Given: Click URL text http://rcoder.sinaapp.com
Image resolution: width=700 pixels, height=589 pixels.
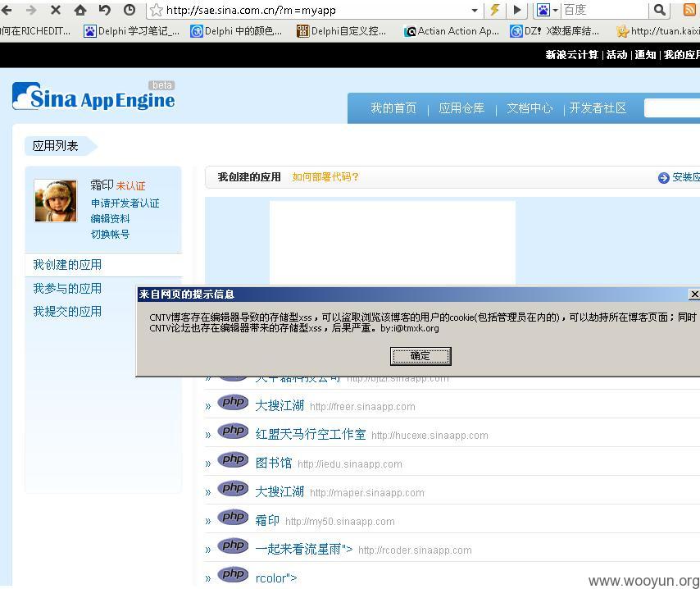Looking at the screenshot, I should point(415,550).
